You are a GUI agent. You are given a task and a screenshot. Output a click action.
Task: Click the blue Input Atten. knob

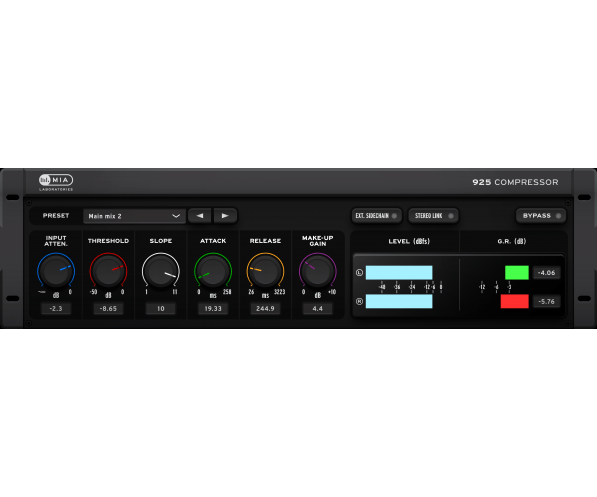[56, 271]
